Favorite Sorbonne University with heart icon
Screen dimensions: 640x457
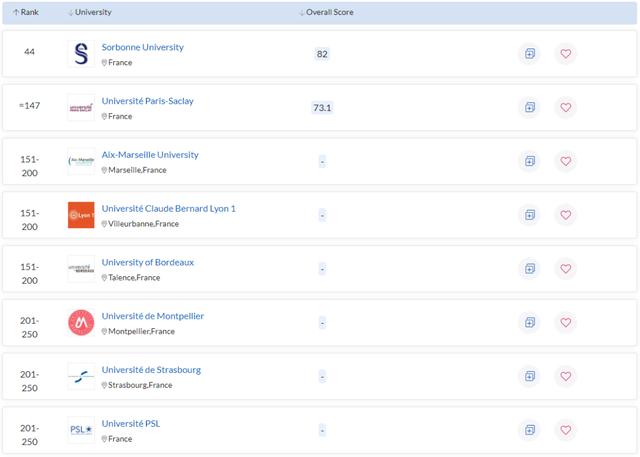click(x=566, y=54)
